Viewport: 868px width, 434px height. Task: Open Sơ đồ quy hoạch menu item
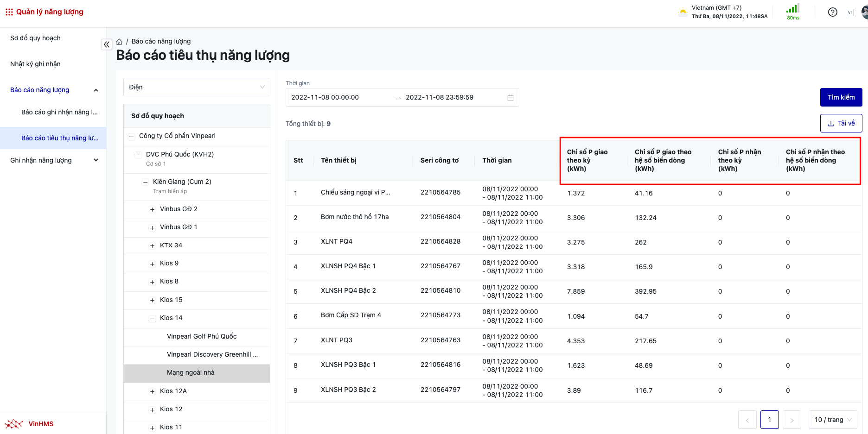coord(35,38)
